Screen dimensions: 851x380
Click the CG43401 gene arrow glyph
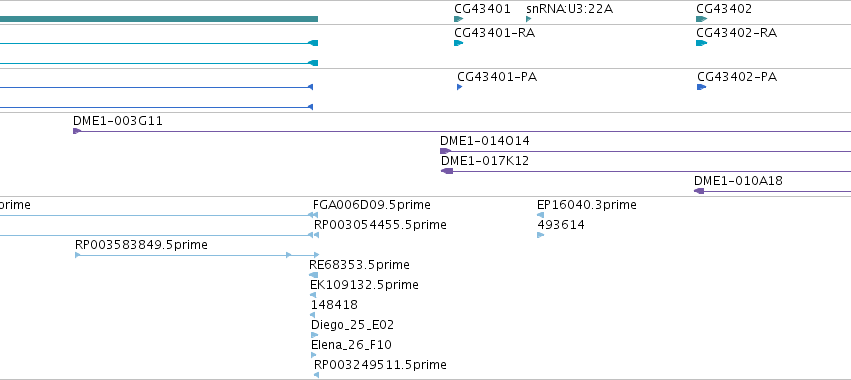tap(459, 19)
